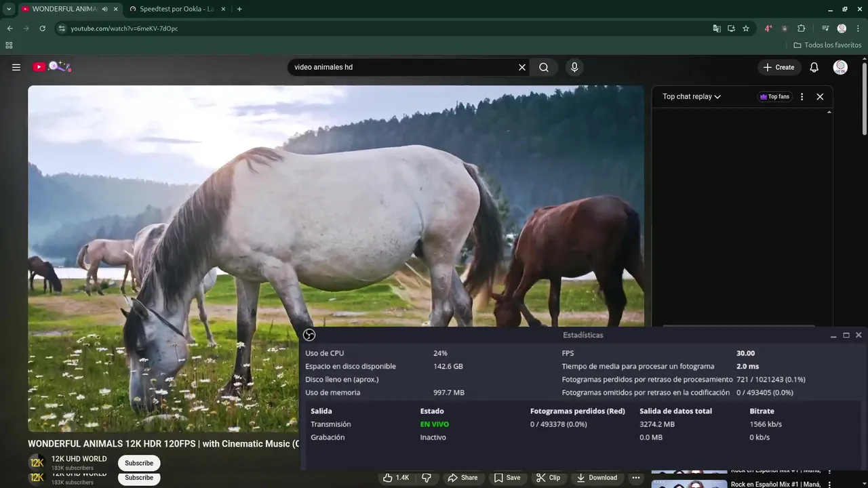The image size is (868, 488).
Task: Select memory usage value 997.7 MB
Action: click(449, 392)
